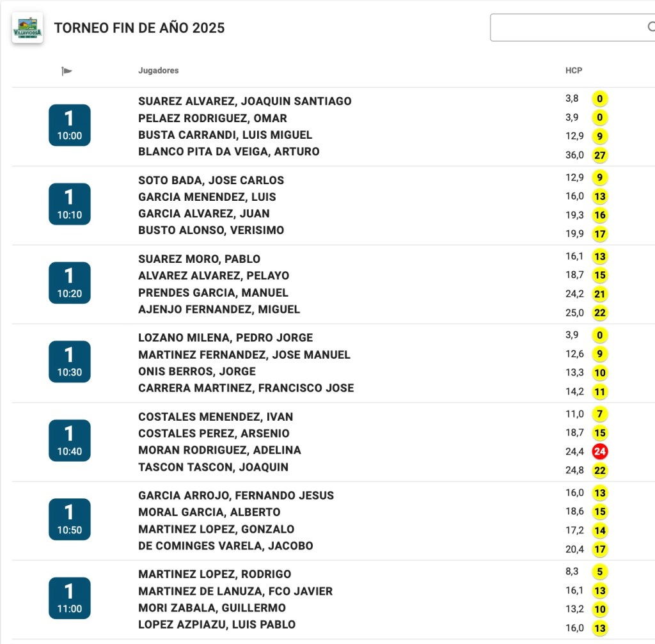Open player SUAREZ ALVAREZ, JOAQUIN SANTIAGO

coord(244,101)
